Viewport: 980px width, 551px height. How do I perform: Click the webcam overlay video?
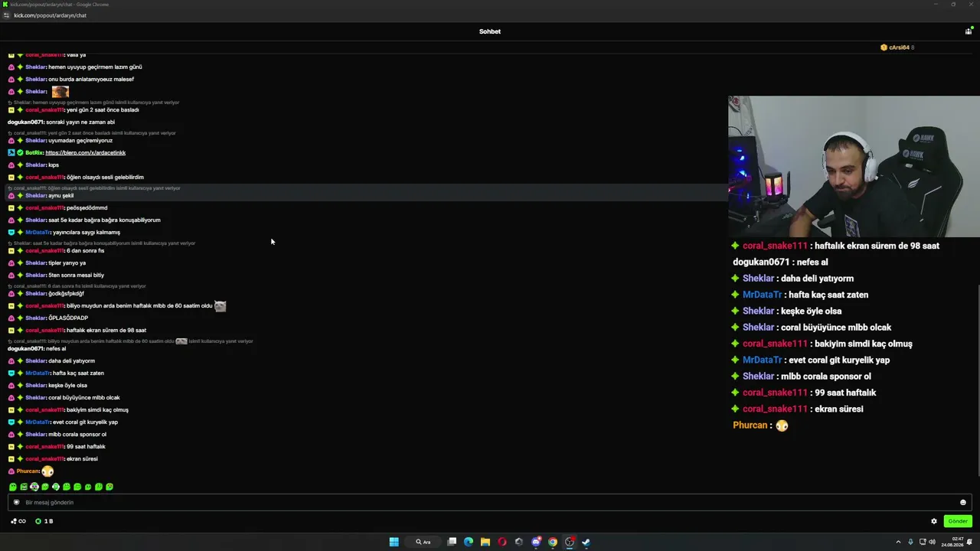854,166
